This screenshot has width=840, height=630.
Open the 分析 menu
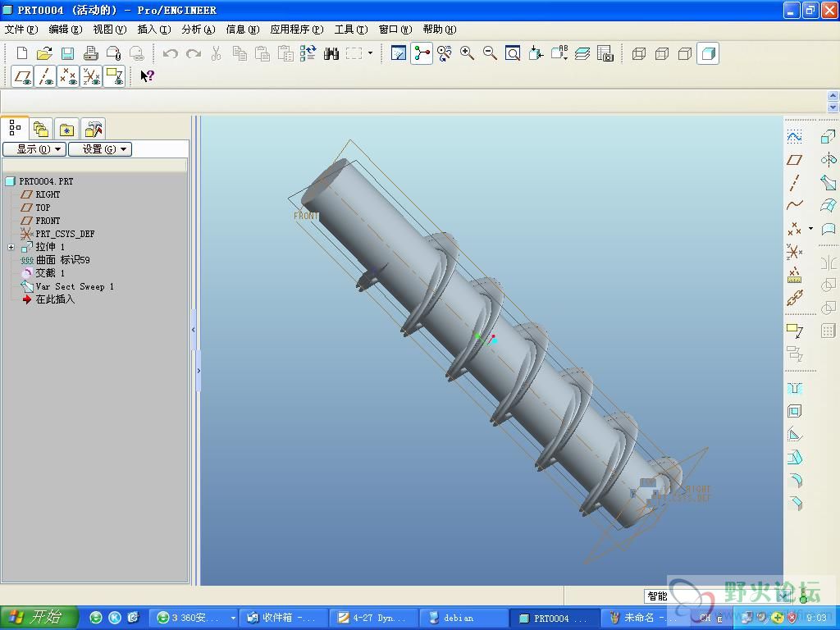tap(199, 30)
